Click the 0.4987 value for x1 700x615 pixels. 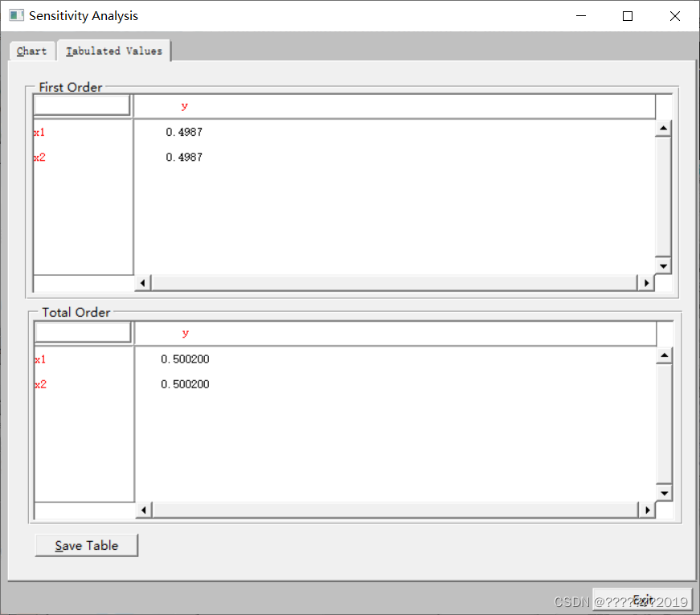point(184,132)
